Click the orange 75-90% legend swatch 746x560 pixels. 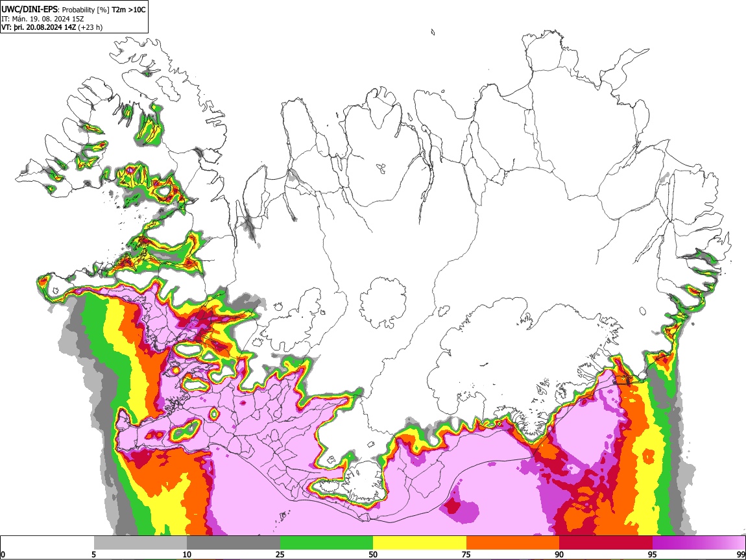(x=513, y=543)
